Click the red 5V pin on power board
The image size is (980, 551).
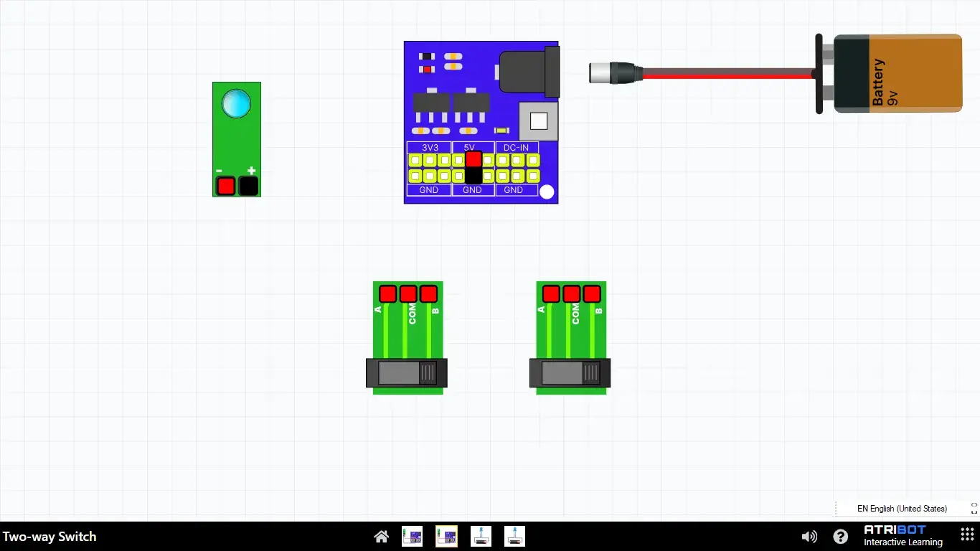(473, 159)
